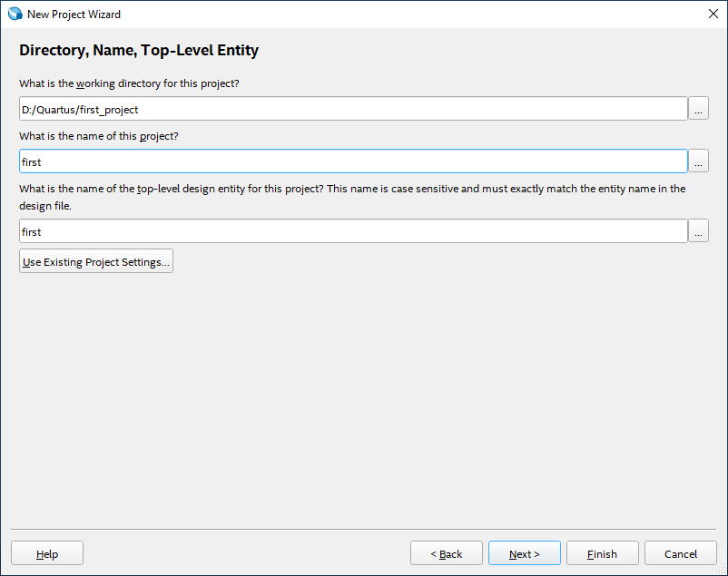Proceed with the Next button
Viewport: 728px width, 576px height.
[524, 553]
